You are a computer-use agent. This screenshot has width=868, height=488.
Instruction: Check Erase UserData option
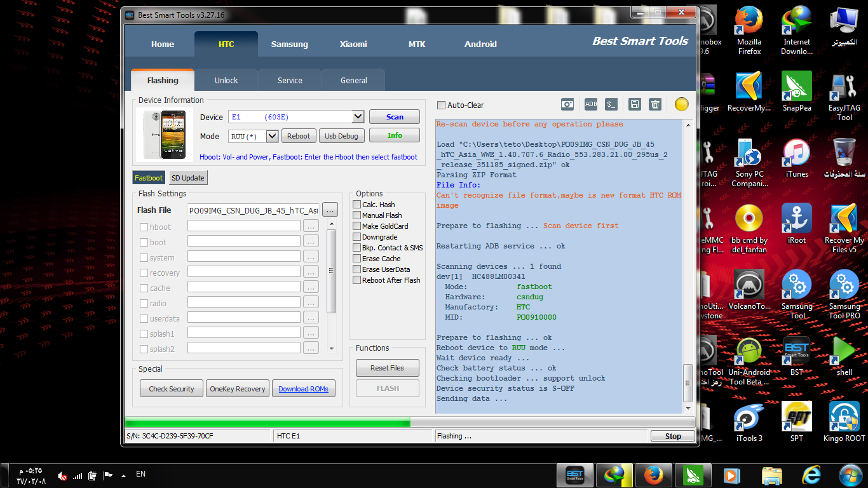tap(357, 269)
